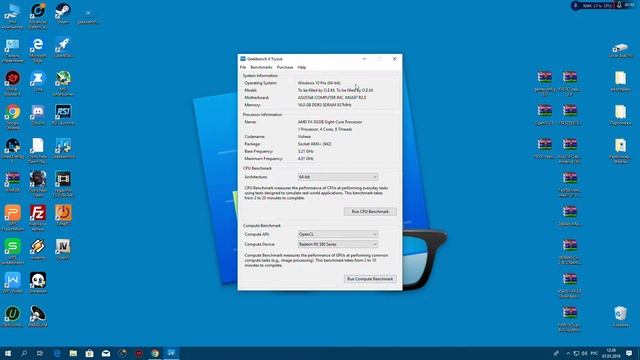Select the Discord desktop shortcut
Viewport: 640px width, 360px height.
tap(38, 114)
